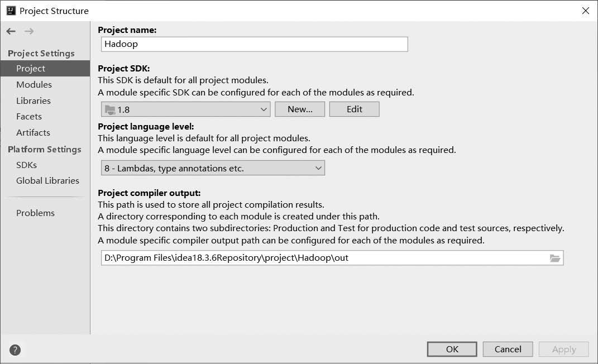598x364 pixels.
Task: Select Modules in Project Settings
Action: [x=34, y=85]
